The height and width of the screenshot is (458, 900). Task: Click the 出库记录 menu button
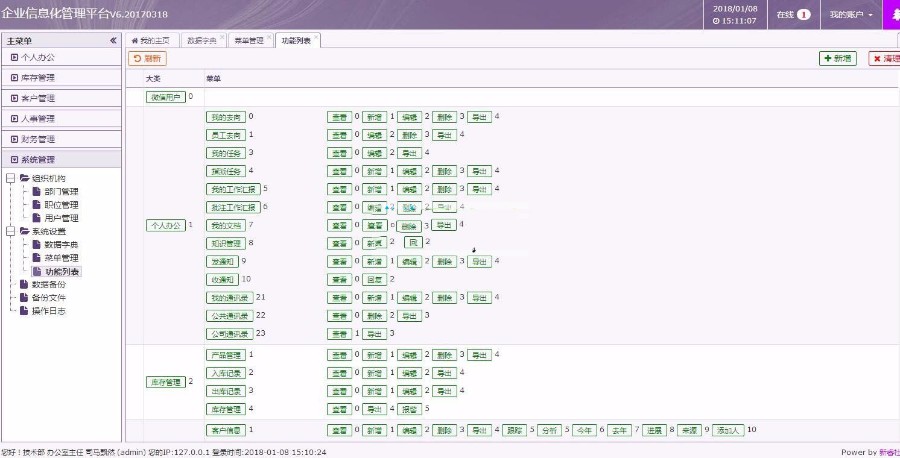(226, 391)
